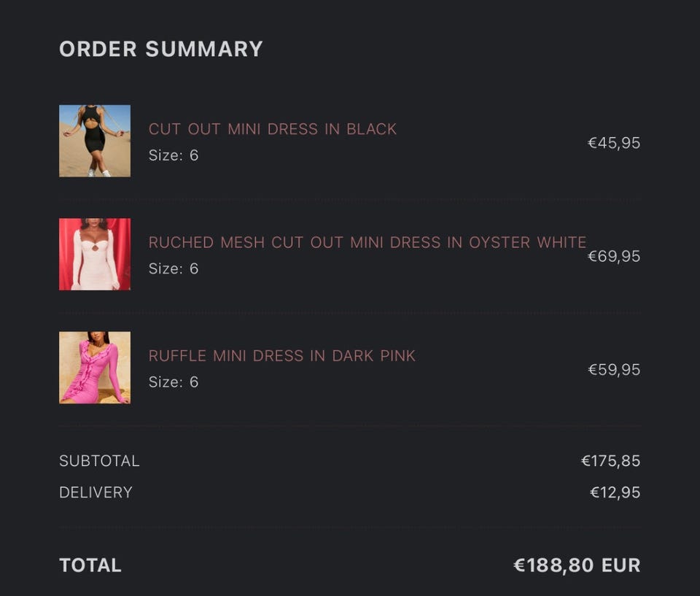700x596 pixels.
Task: Open the black cut out dress thumbnail
Action: click(95, 141)
